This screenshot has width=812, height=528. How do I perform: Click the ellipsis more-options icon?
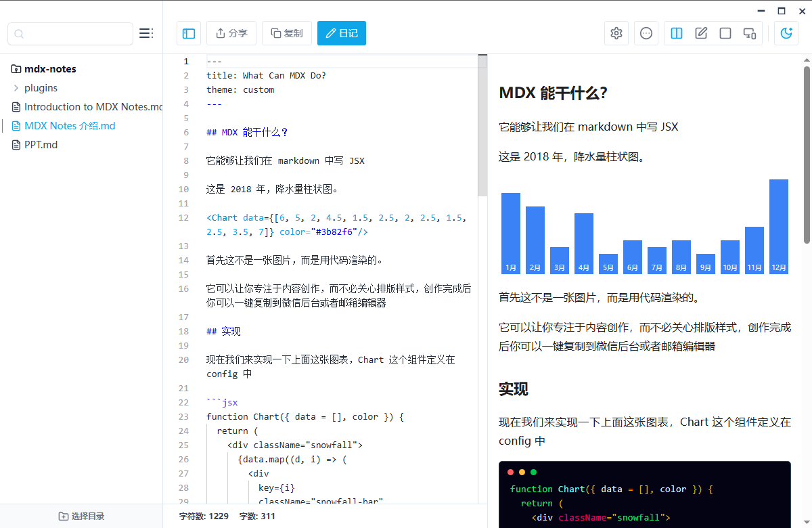[646, 32]
